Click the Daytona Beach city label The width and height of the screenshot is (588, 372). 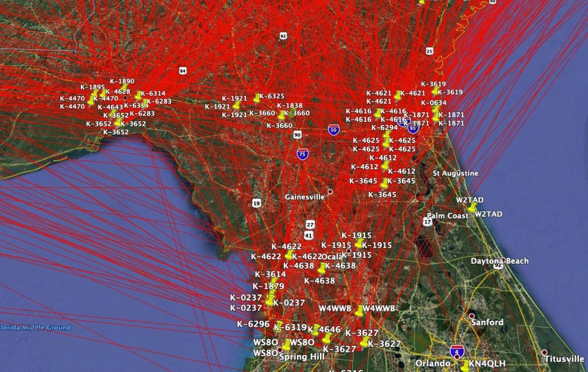(500, 261)
